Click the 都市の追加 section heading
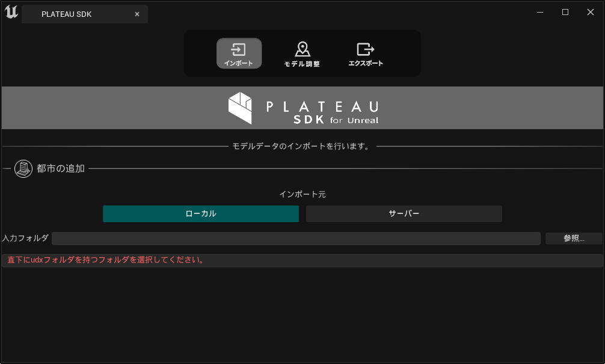605x364 pixels. pyautogui.click(x=61, y=169)
